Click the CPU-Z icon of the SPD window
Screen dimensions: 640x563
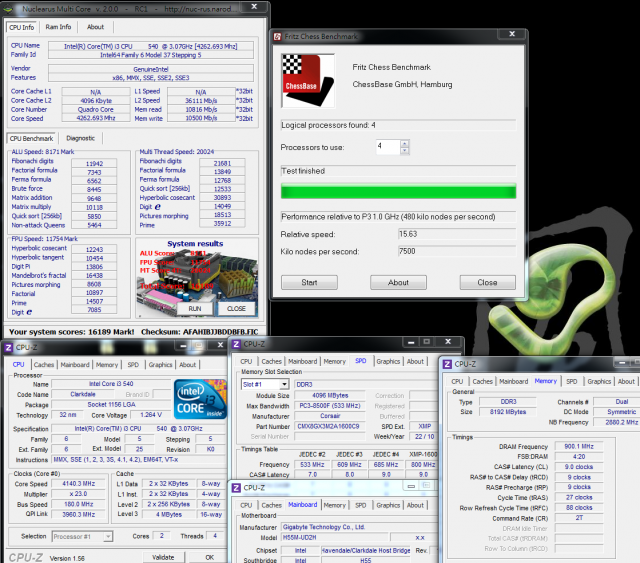click(x=236, y=344)
